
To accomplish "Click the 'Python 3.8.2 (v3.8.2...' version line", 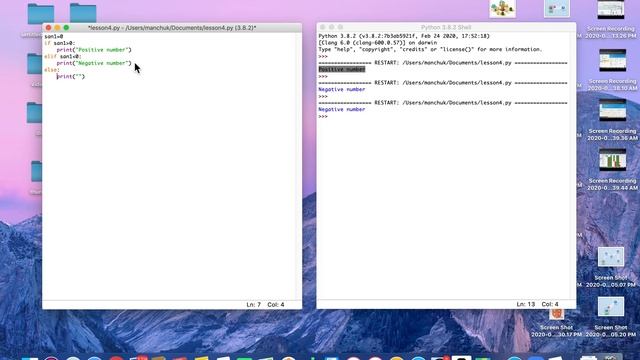I will click(404, 36).
